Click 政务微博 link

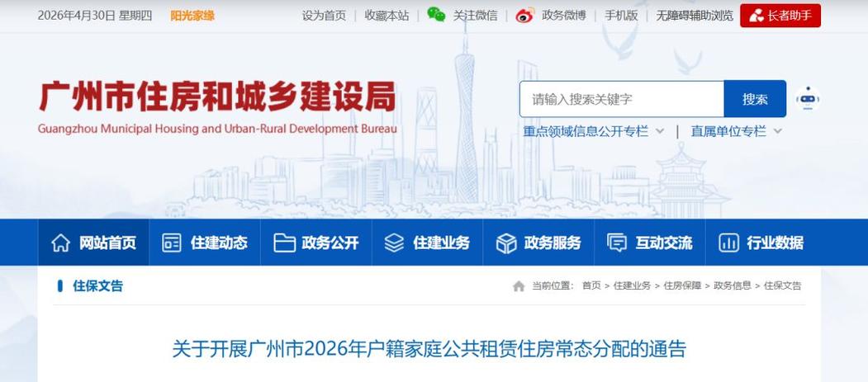click(x=563, y=16)
